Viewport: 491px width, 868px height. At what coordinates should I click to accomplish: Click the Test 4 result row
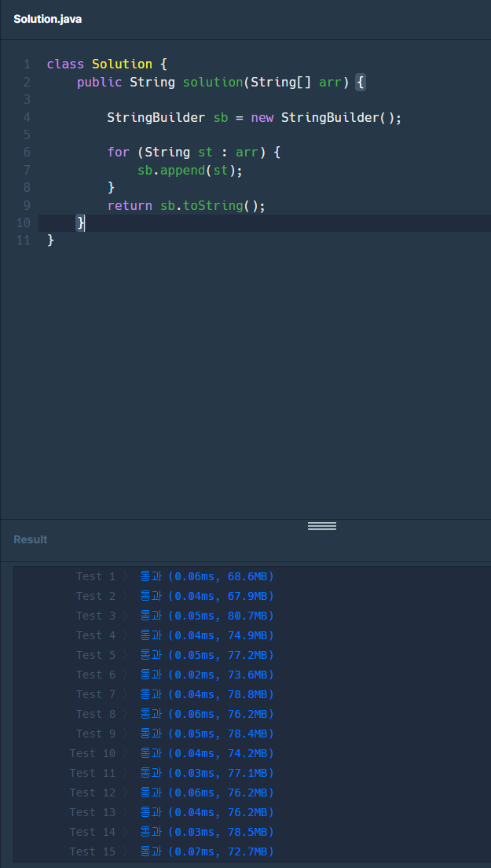pyautogui.click(x=174, y=635)
